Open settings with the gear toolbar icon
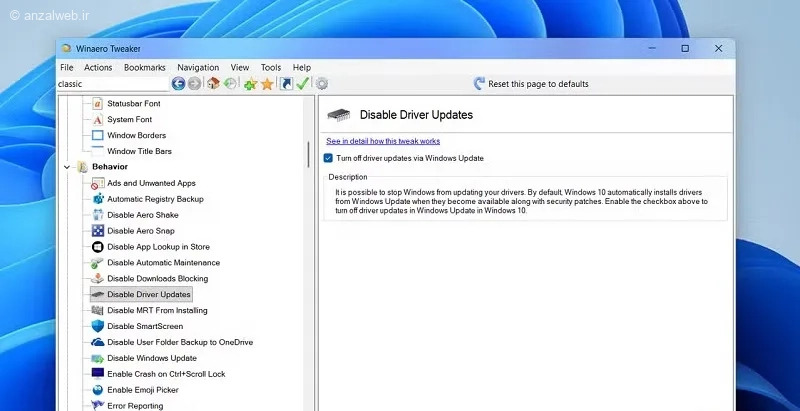Image resolution: width=800 pixels, height=411 pixels. [x=321, y=84]
